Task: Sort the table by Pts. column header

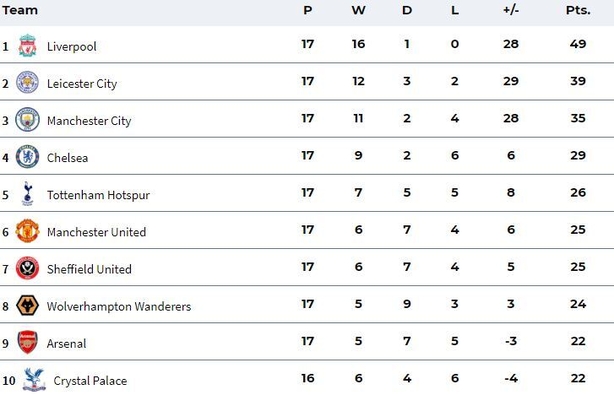Action: click(578, 10)
